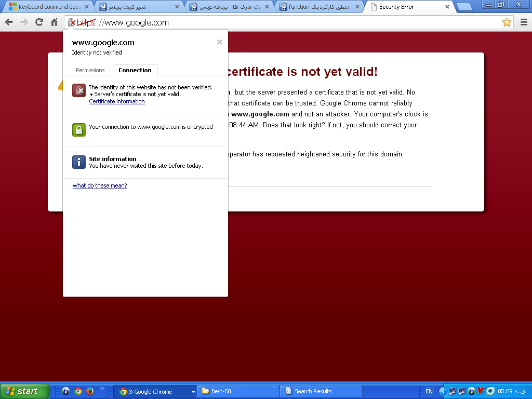Click the bold www.google.com in the error page
532x399 pixels.
[260, 114]
